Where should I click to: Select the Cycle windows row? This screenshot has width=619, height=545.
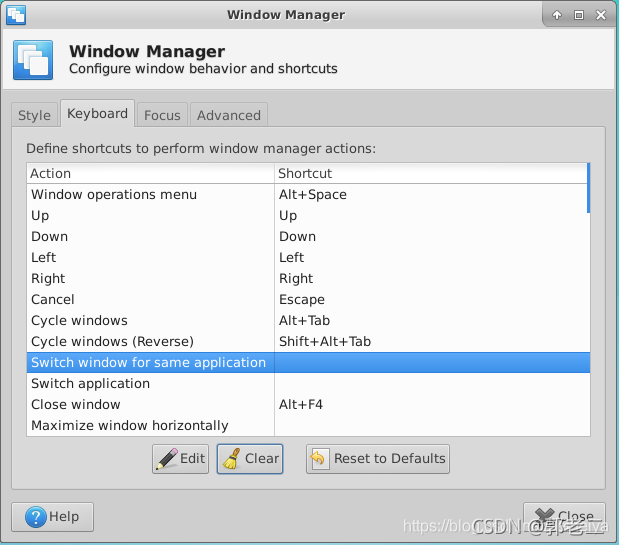308,320
